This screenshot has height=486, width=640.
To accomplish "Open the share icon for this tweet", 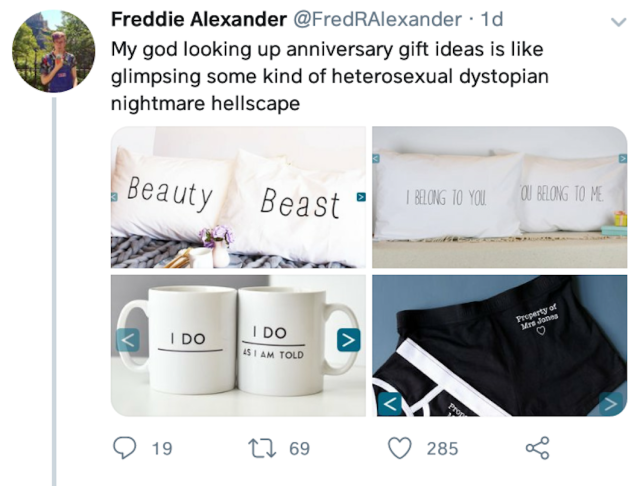I will (538, 448).
